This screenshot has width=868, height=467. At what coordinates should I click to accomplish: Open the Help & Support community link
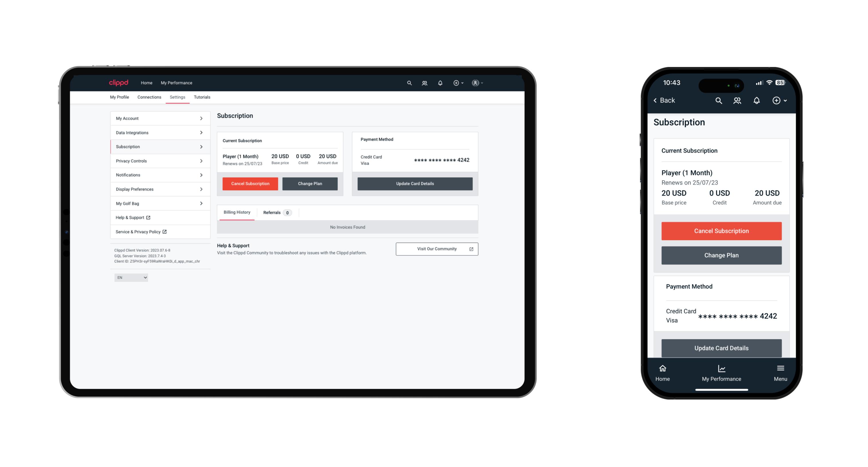[436, 248]
